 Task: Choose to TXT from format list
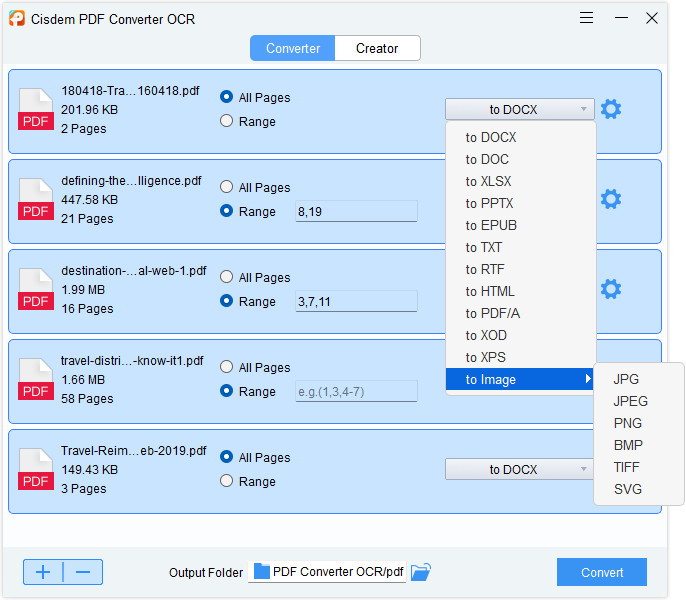click(x=521, y=247)
